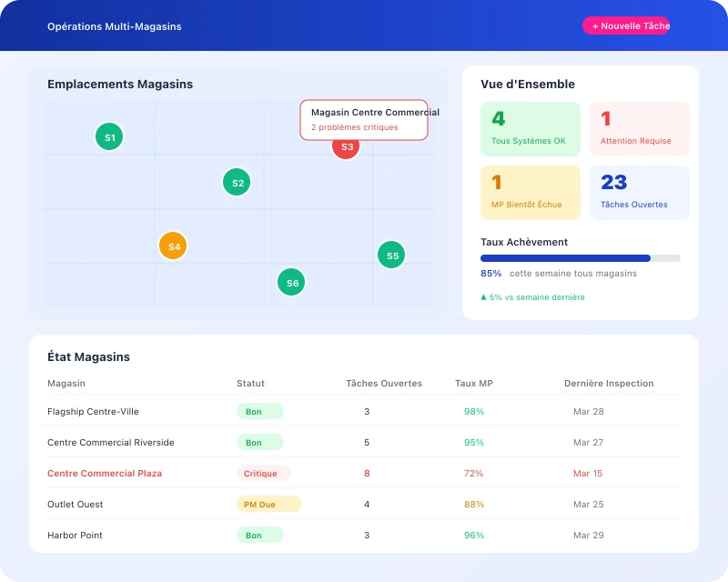Screen dimensions: 728x582
Task: Expand the Attention Requise summary card
Action: [639, 128]
